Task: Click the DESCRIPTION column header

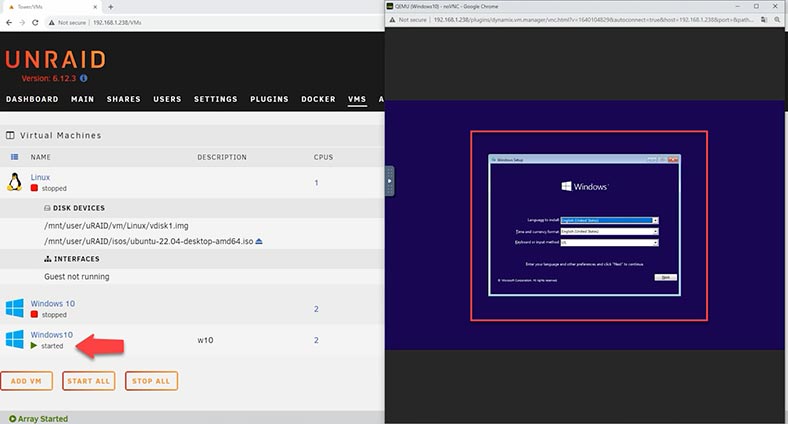Action: (222, 157)
